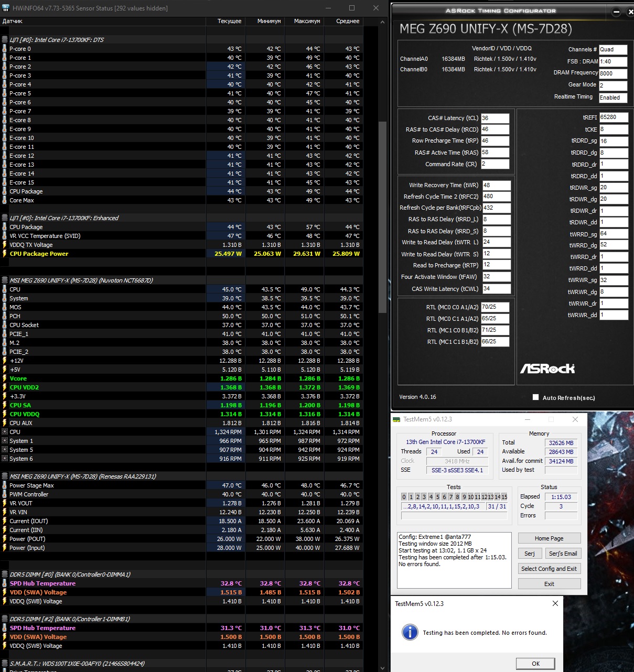Open TestMem5 Home Page button
Screen dimensions: 634x672
pos(549,538)
